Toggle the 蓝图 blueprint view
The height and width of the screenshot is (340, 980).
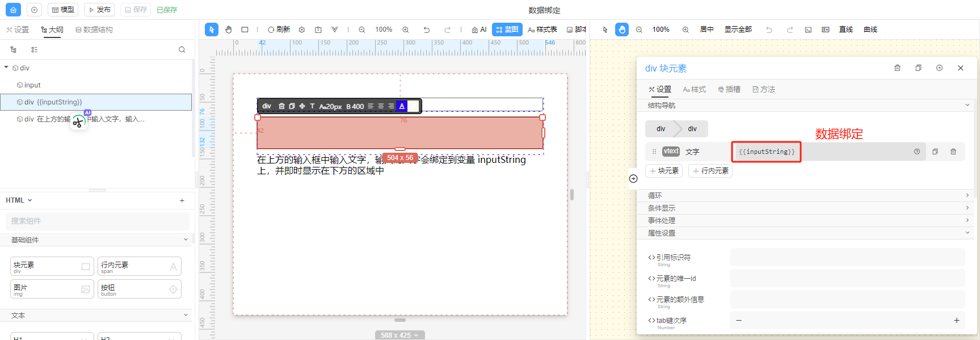point(507,30)
